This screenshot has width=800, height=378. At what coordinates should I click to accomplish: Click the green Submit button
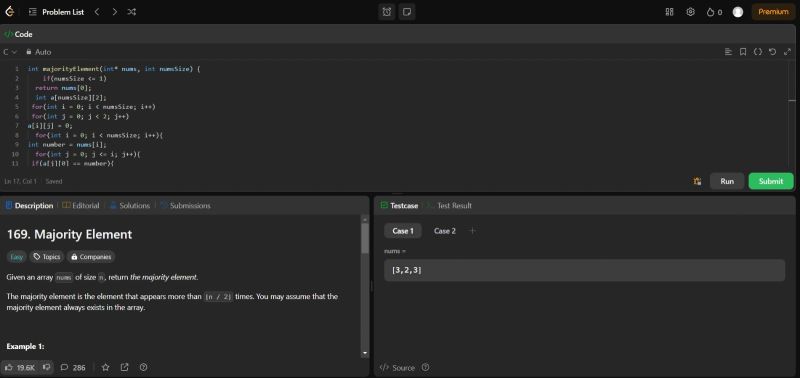click(x=771, y=181)
